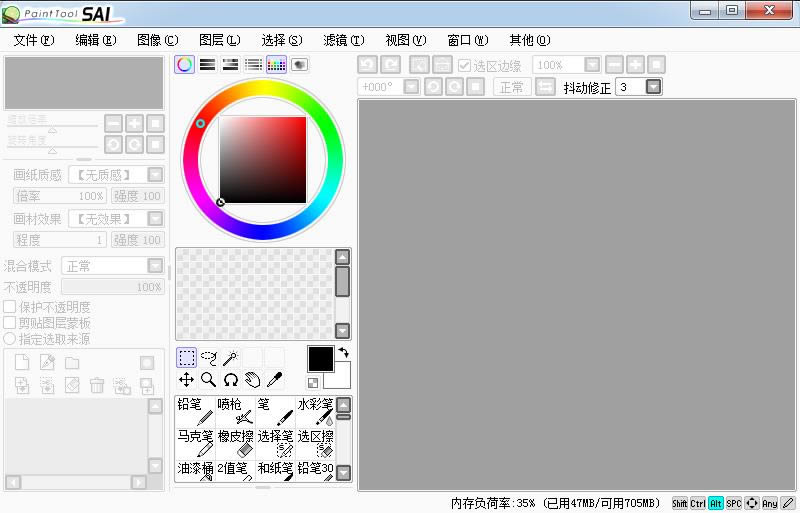Pick a shade in the saturation square
The width and height of the screenshot is (800, 513).
click(x=263, y=160)
